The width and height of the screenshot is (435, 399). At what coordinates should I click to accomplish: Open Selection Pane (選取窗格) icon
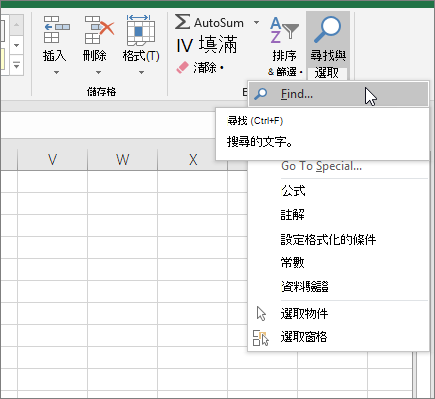coord(261,338)
